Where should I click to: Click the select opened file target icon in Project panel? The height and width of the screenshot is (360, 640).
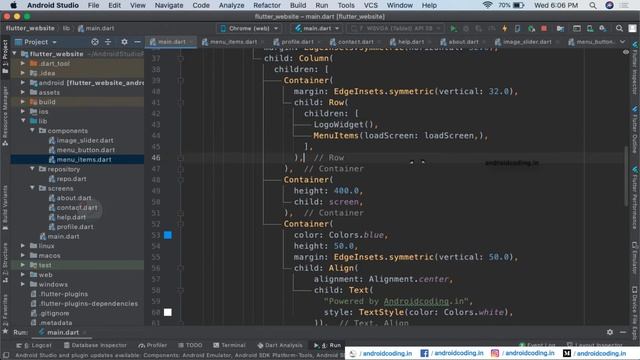coord(95,42)
